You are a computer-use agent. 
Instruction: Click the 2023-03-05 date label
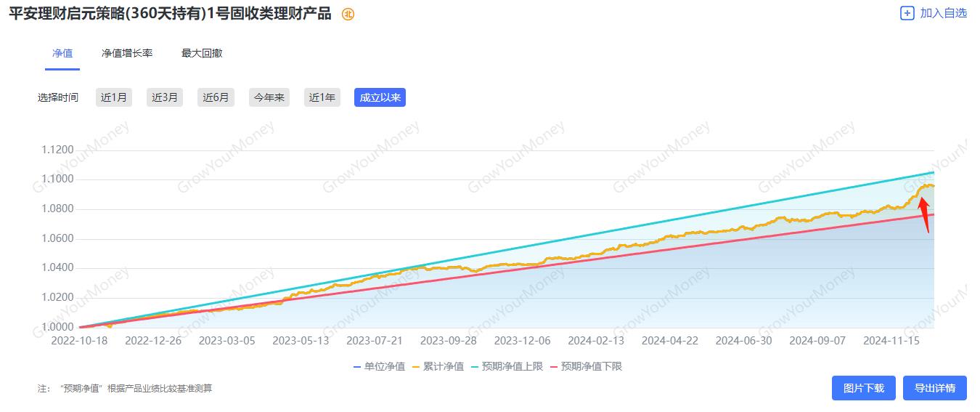pyautogui.click(x=227, y=340)
